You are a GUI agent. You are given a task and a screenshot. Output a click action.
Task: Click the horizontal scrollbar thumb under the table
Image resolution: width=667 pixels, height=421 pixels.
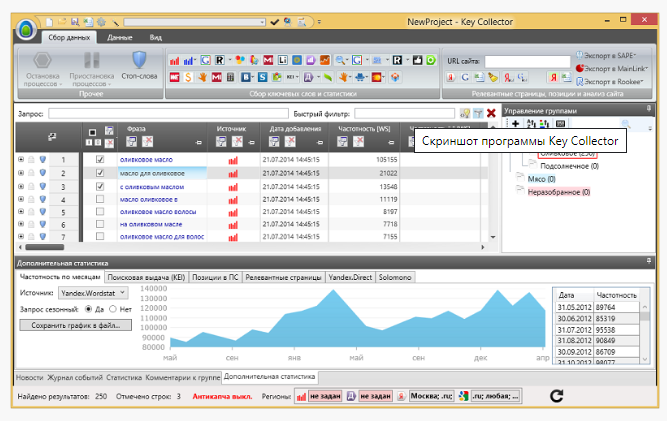click(45, 247)
